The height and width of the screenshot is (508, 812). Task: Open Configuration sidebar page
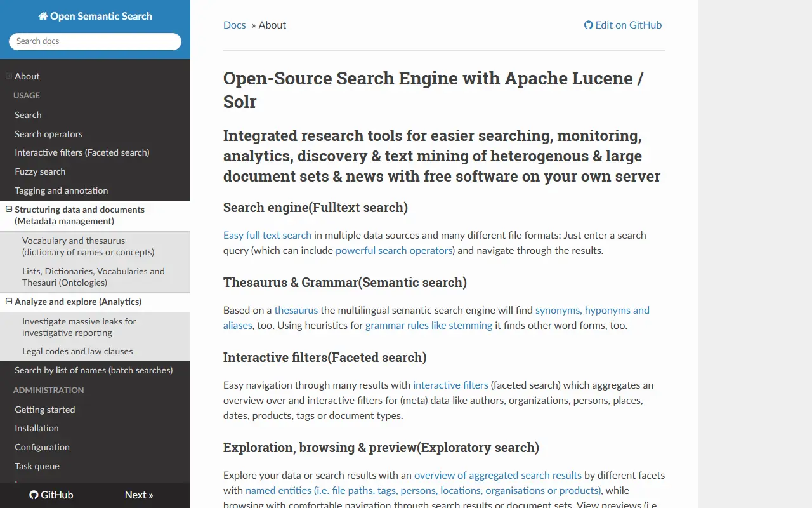click(43, 447)
